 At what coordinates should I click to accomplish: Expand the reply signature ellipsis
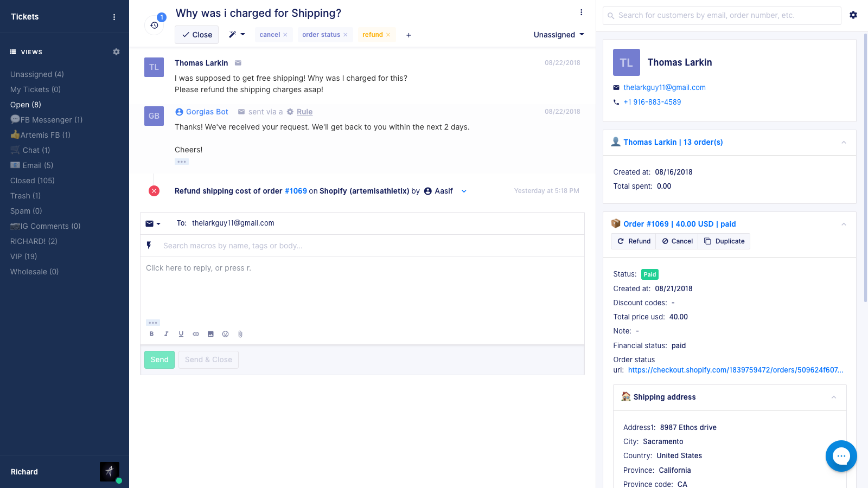152,323
